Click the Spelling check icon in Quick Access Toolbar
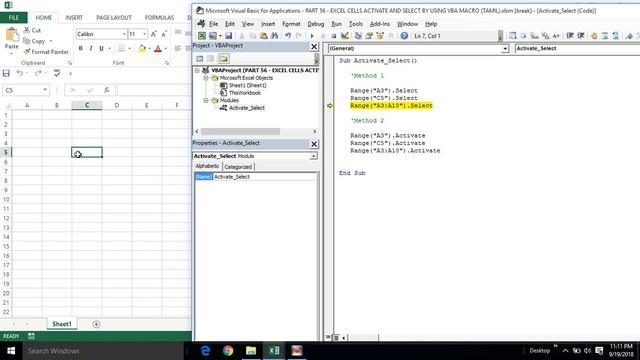 point(57,73)
